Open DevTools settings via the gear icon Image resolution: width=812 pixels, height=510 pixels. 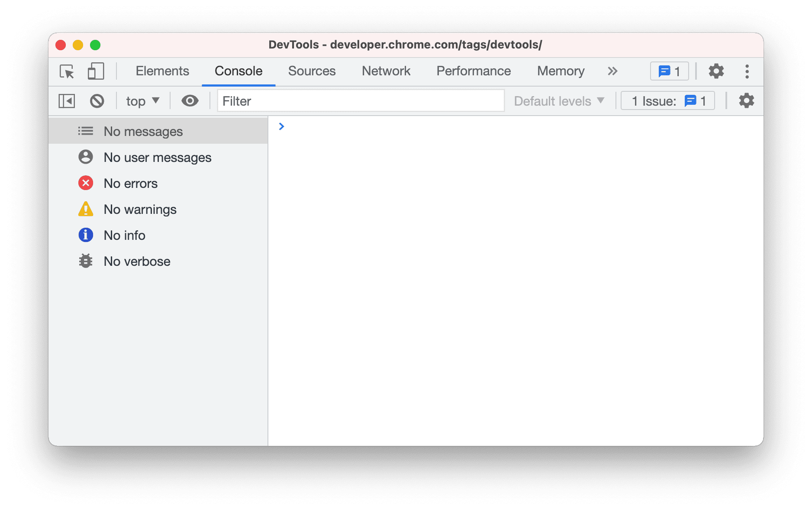(x=716, y=71)
